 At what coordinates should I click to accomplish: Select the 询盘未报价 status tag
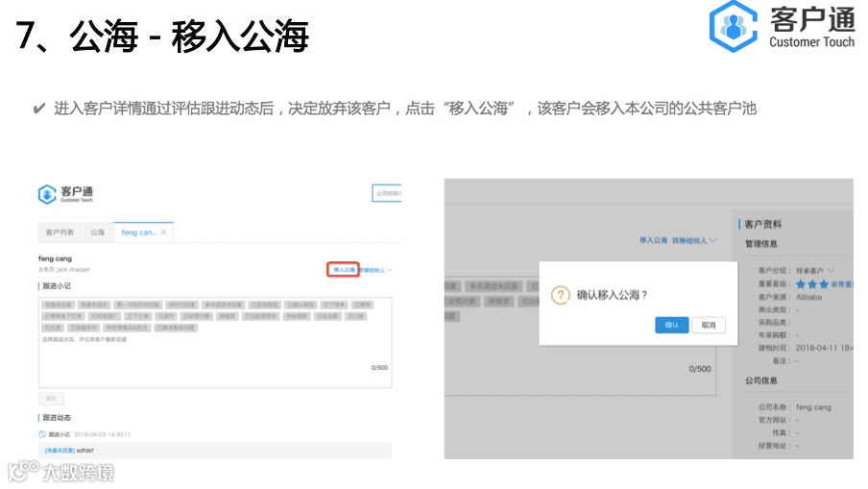tap(93, 306)
